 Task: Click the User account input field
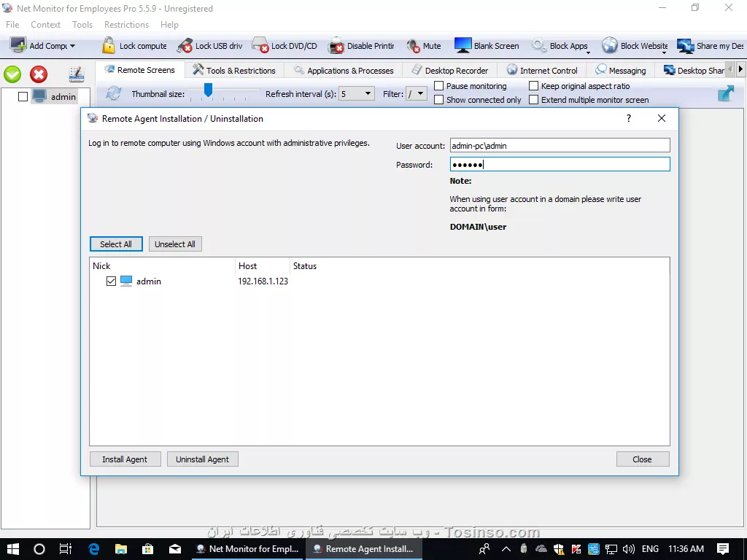tap(560, 145)
